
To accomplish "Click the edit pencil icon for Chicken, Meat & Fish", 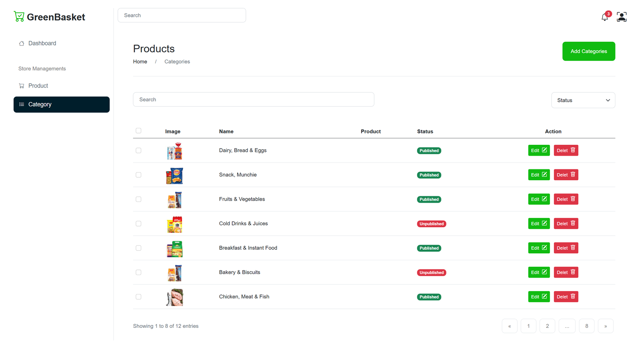I will click(544, 296).
